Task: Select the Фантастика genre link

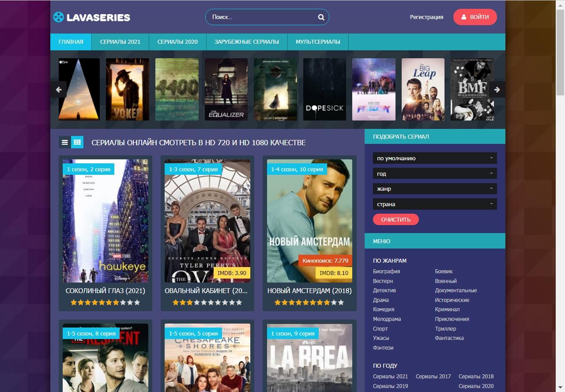Action: (449, 338)
